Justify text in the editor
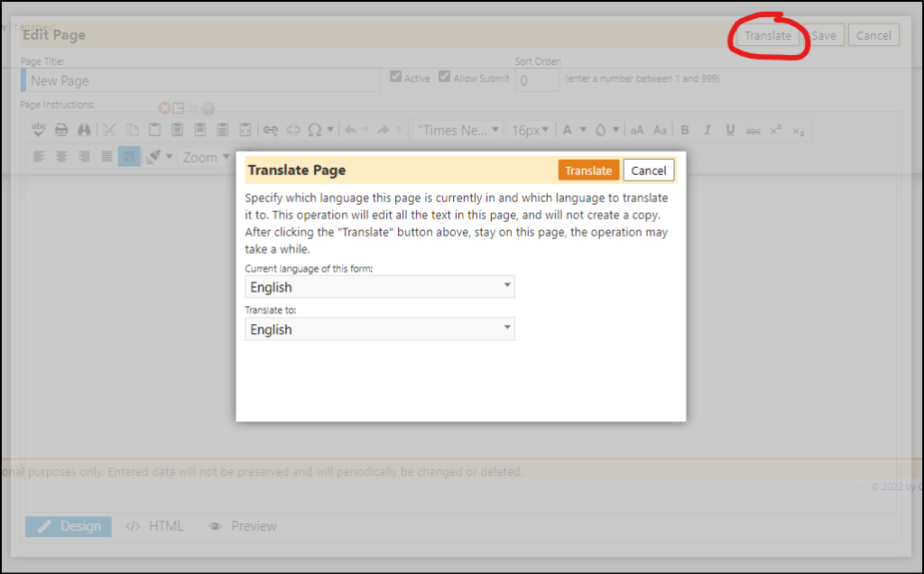This screenshot has height=574, width=924. pos(106,156)
